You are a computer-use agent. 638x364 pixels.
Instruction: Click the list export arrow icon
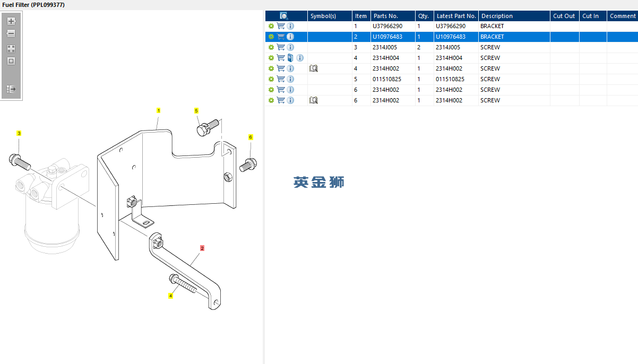coord(11,89)
